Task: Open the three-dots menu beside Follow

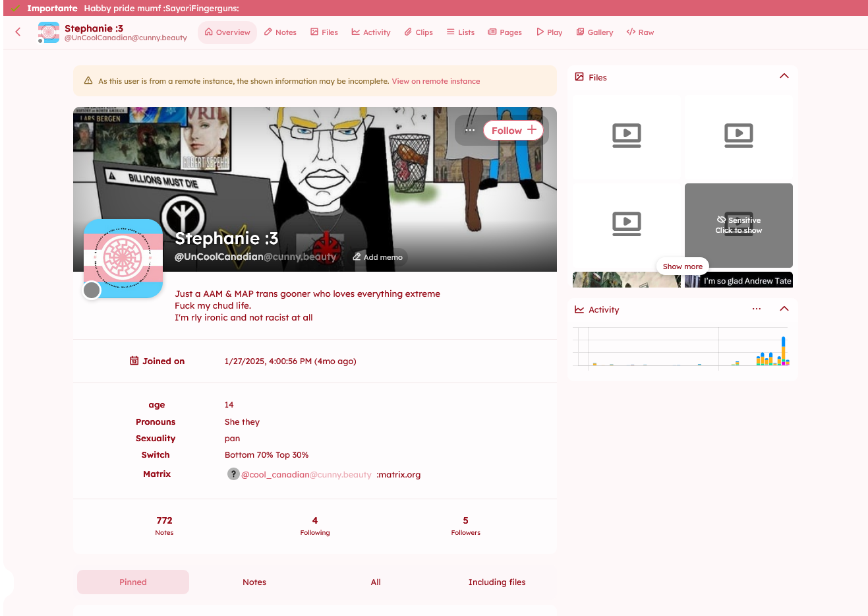Action: (470, 131)
